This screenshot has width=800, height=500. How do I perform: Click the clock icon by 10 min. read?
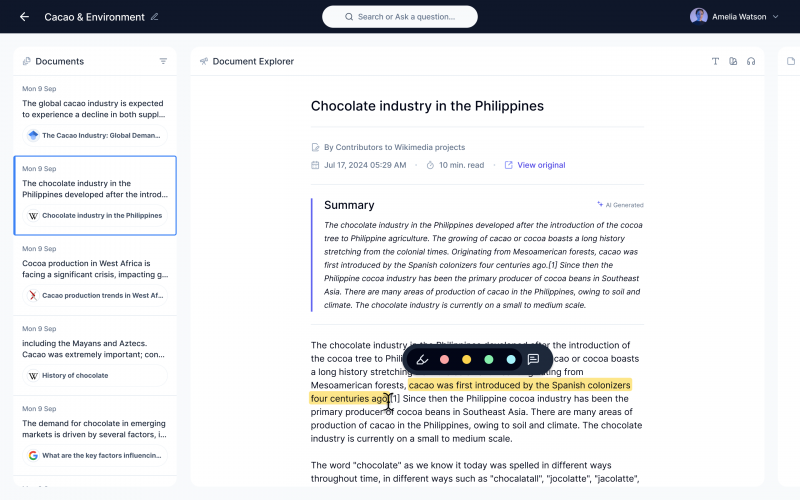click(x=430, y=165)
